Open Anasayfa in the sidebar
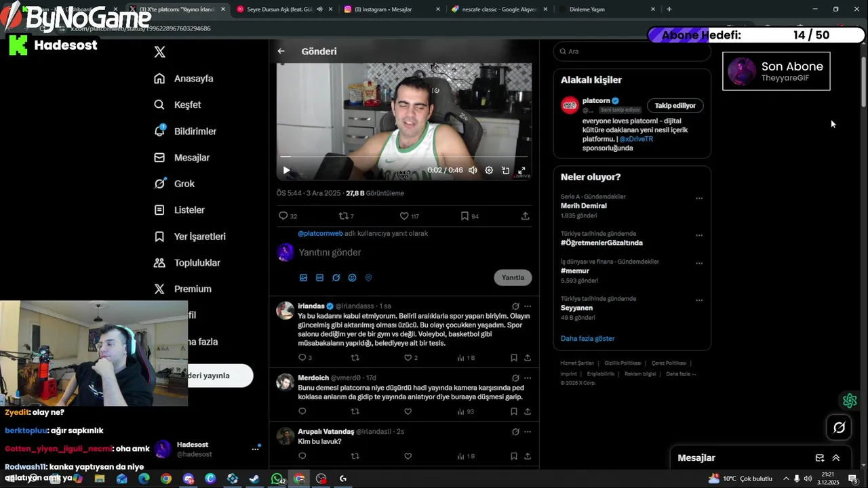Viewport: 868px width, 488px height. click(183, 79)
